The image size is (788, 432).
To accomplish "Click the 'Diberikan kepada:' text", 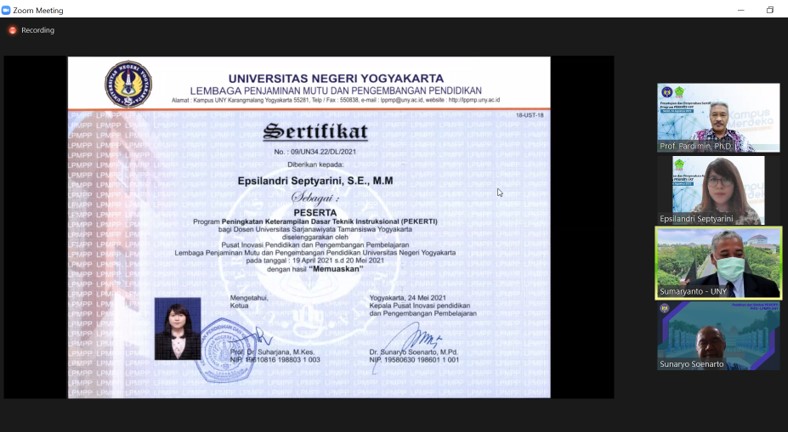I will (x=315, y=164).
